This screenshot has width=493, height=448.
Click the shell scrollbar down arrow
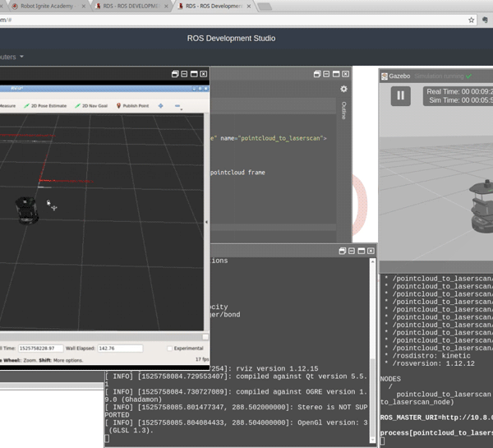coord(372,440)
